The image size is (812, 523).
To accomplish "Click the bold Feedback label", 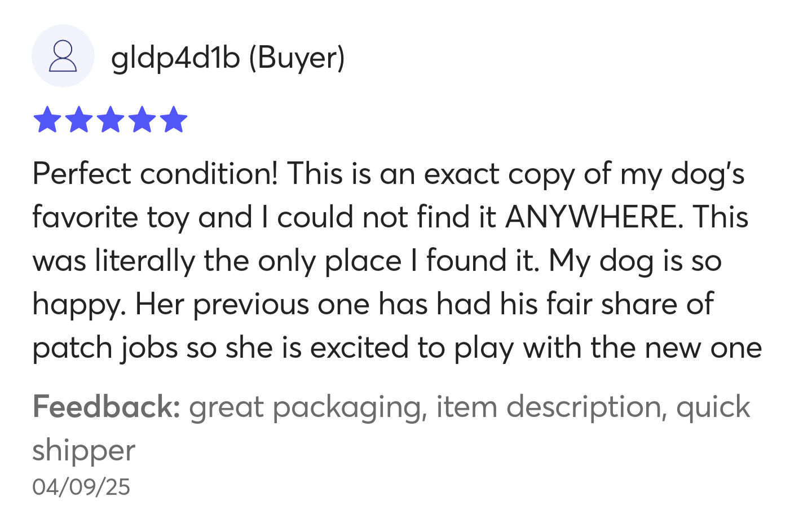I will (106, 407).
